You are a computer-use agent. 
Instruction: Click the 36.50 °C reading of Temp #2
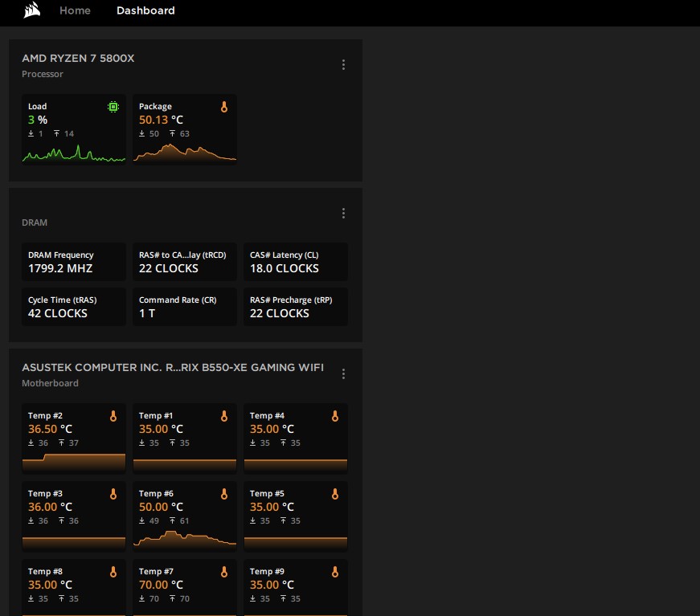pos(50,429)
